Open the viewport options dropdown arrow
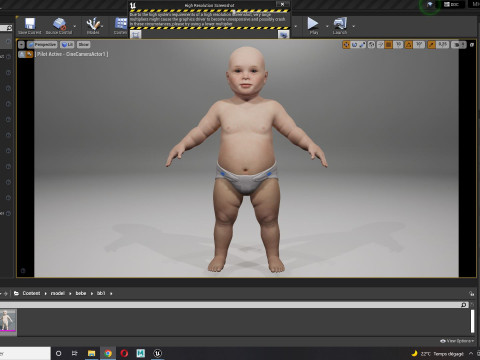Viewport: 480px width, 360px height. [x=21, y=44]
